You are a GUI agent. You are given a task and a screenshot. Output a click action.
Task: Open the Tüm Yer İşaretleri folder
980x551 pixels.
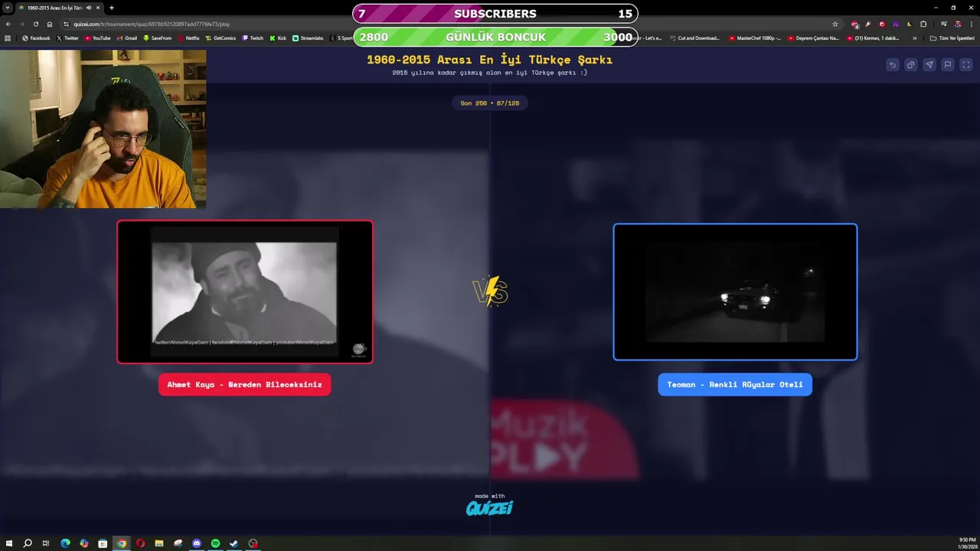click(x=952, y=37)
